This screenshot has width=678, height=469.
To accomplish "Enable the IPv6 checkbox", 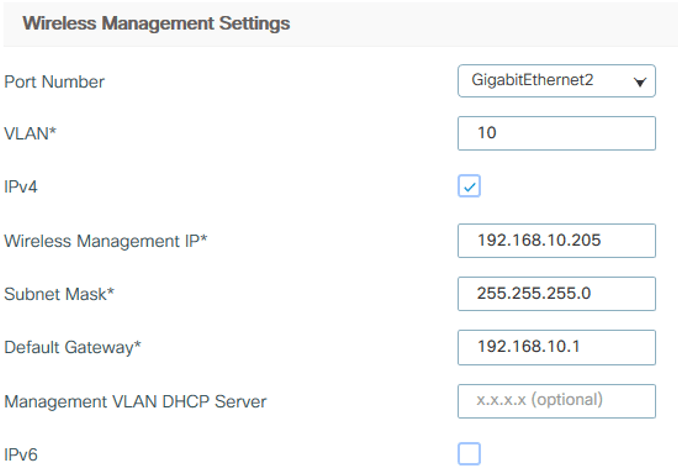I will tap(469, 454).
